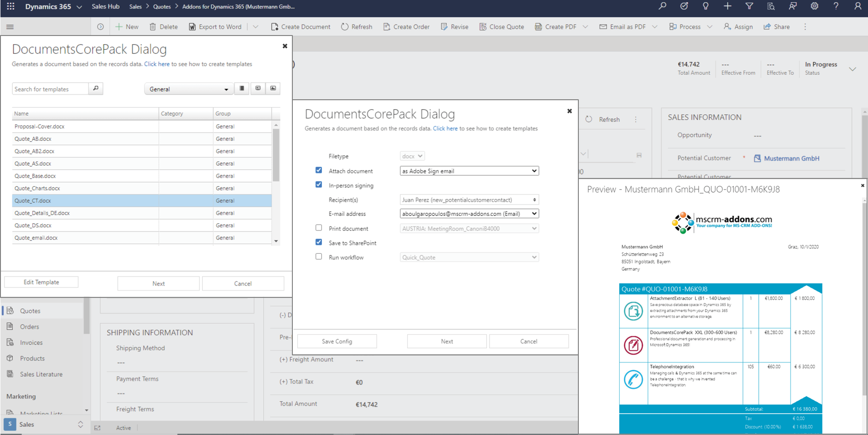Uncheck the In-person signing checkbox

(x=319, y=185)
